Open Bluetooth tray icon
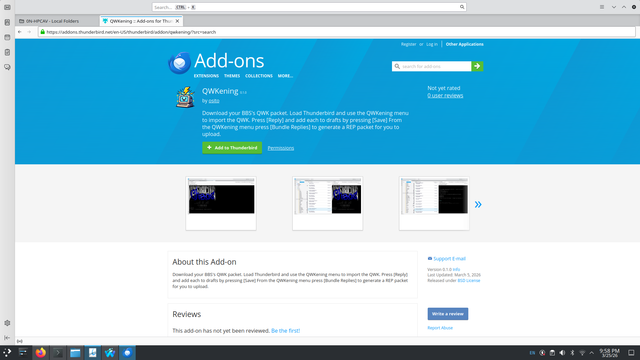Image resolution: width=640 pixels, height=360 pixels. coord(572,353)
